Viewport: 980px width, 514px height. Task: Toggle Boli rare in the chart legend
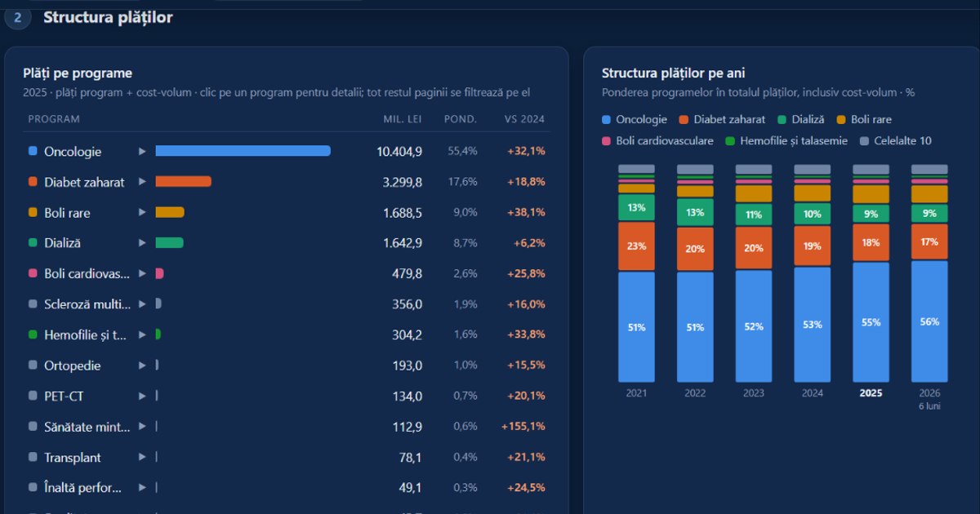[864, 119]
